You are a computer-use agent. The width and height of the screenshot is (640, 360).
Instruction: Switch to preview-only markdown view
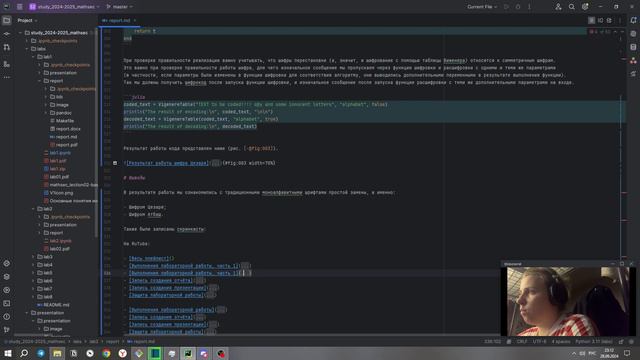pos(609,20)
